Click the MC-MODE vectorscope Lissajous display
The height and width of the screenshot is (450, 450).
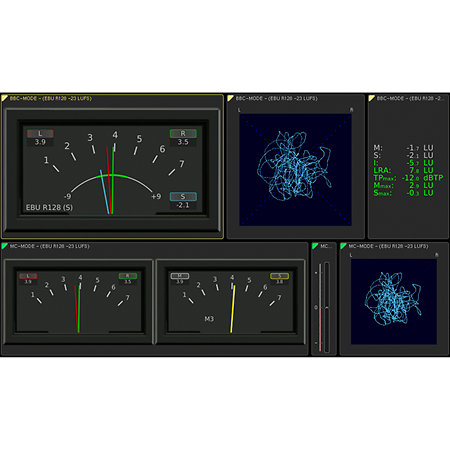(394, 301)
